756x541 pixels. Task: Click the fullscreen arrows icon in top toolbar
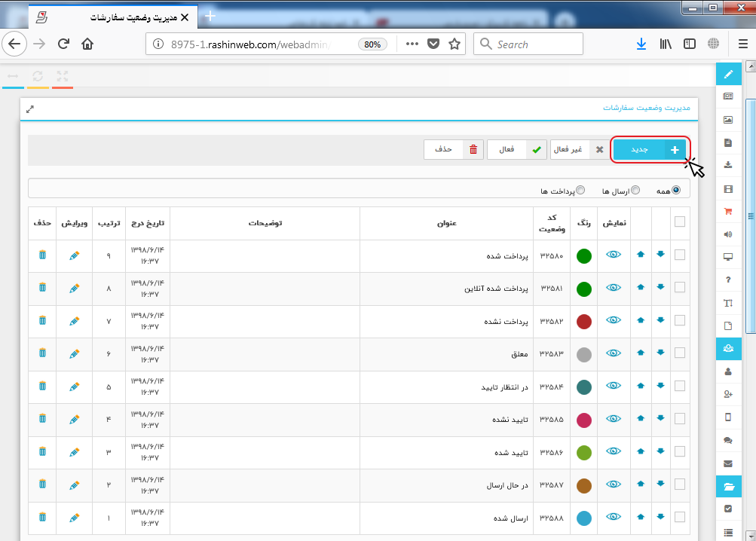(x=63, y=76)
